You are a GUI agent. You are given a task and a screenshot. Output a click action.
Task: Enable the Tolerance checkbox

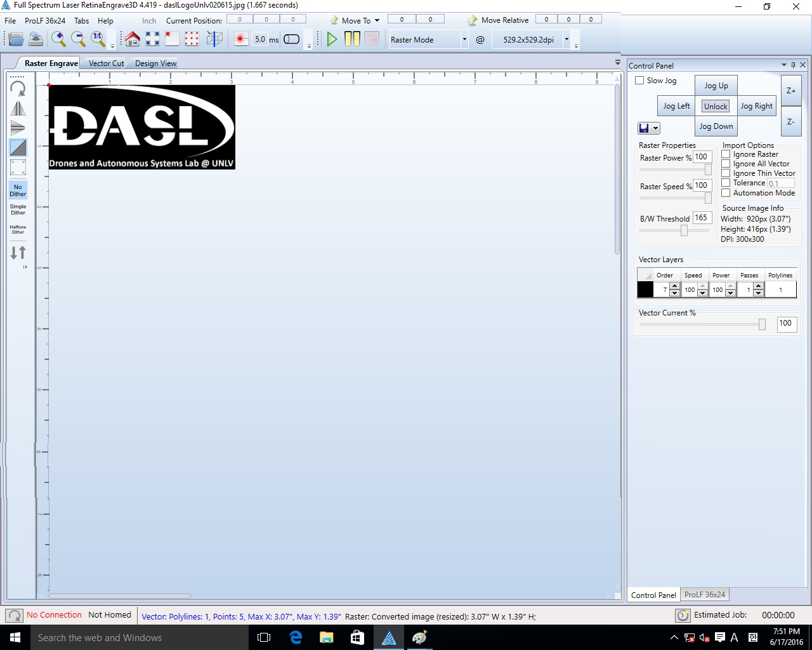click(726, 183)
